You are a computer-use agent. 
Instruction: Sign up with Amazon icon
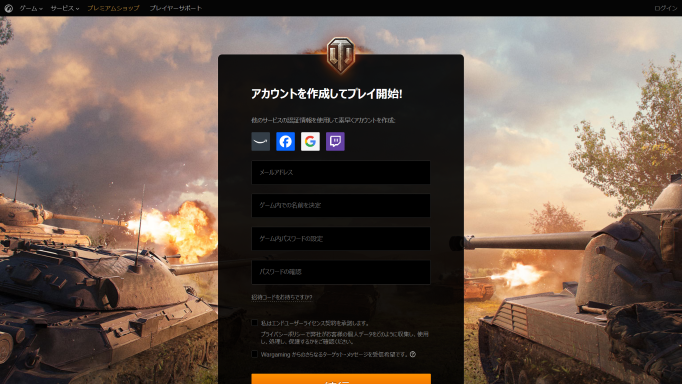click(261, 141)
